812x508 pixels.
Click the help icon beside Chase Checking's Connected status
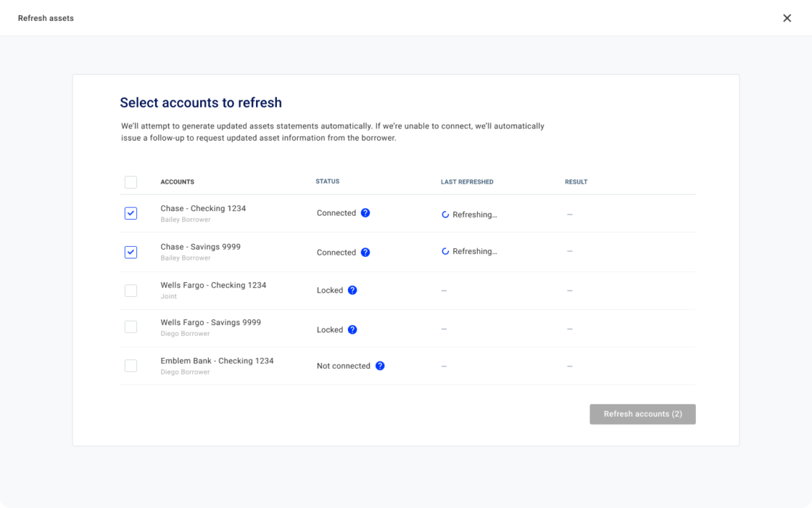click(365, 213)
